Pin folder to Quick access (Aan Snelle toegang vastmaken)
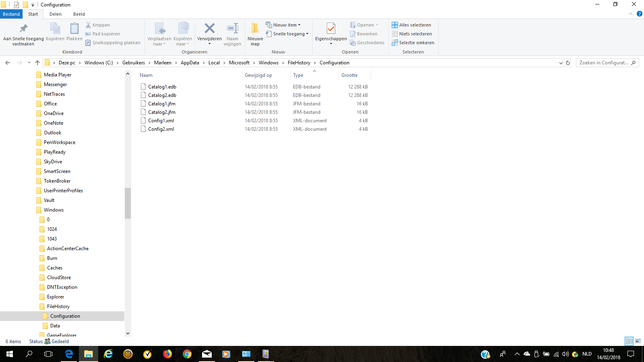This screenshot has height=362, width=644. (23, 34)
